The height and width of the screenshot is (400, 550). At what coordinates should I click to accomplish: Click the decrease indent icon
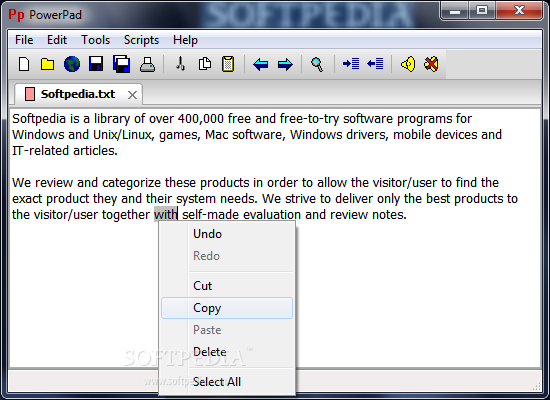[x=375, y=64]
